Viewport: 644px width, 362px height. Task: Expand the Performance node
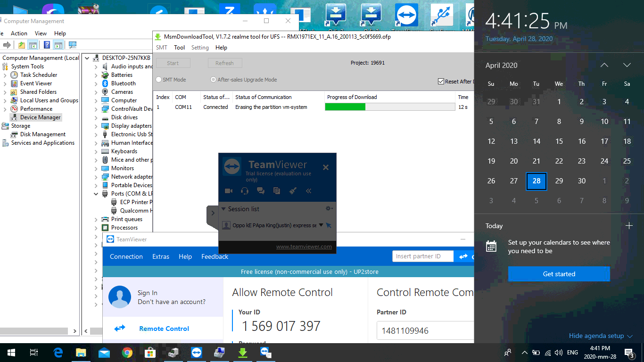[5, 109]
